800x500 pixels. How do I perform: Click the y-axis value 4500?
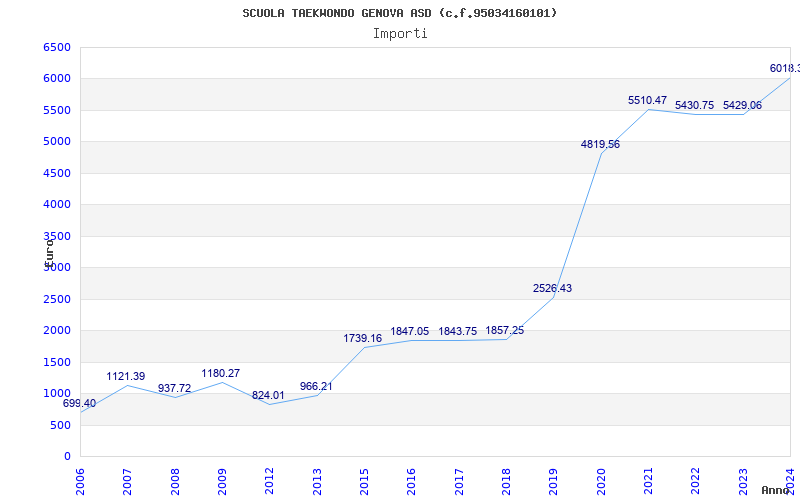[x=57, y=173]
